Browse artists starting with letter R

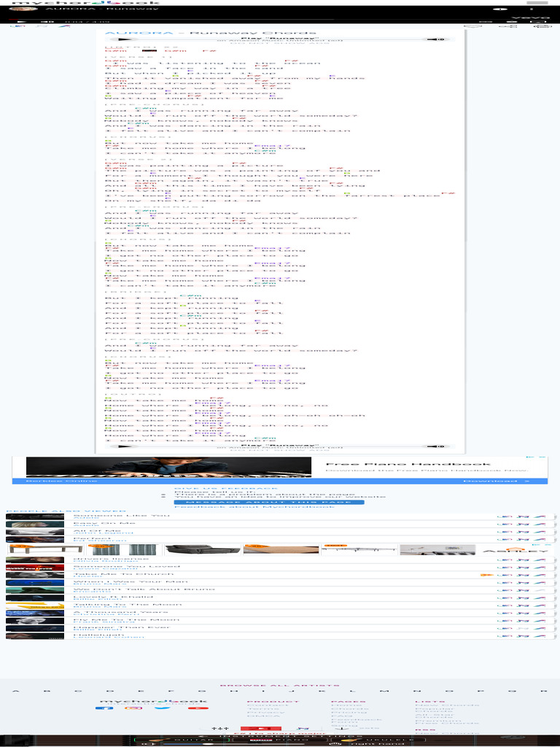pos(543,692)
